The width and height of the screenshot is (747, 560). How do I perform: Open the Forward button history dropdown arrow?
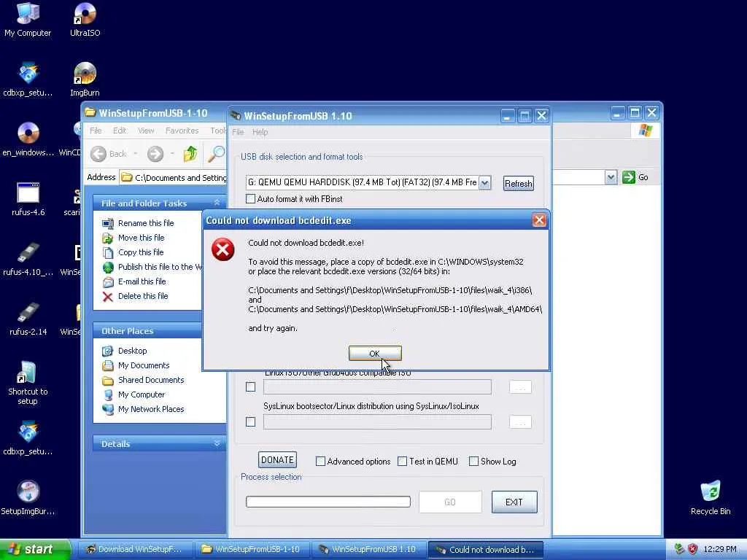(x=172, y=154)
